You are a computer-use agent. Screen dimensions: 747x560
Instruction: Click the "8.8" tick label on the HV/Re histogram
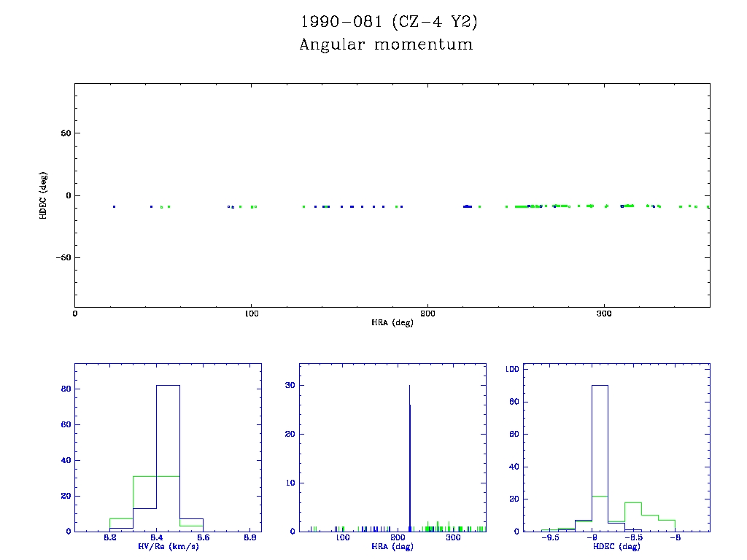click(x=250, y=537)
